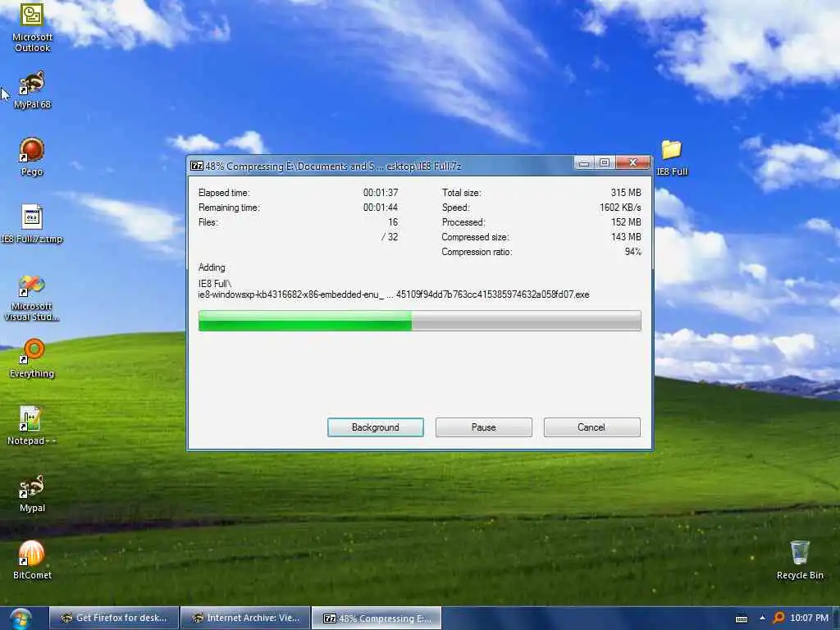The height and width of the screenshot is (630, 840).
Task: Send compression to Background
Action: click(376, 427)
